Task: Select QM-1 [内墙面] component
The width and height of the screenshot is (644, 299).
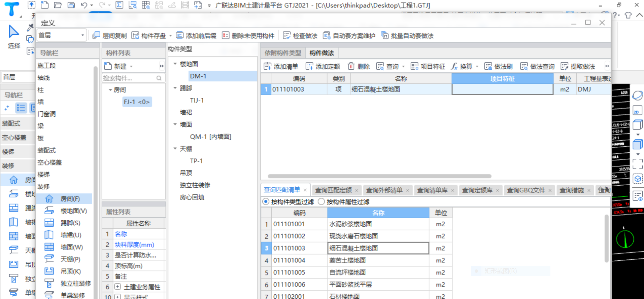Action: coord(211,137)
